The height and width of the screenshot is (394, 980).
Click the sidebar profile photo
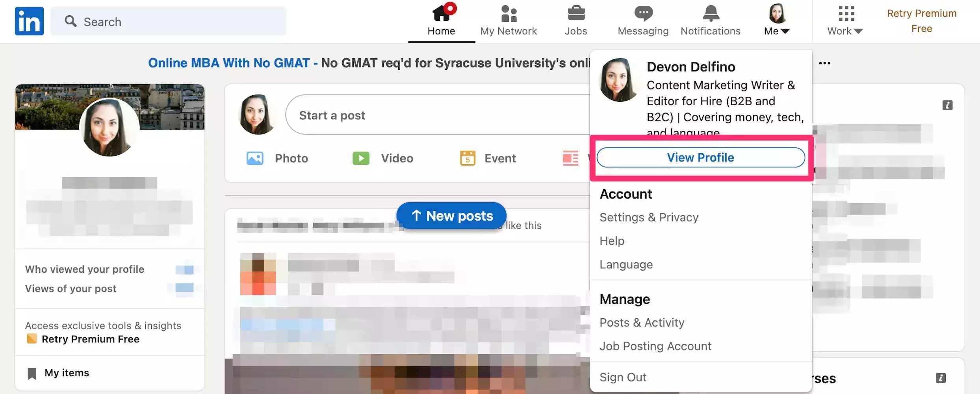pyautogui.click(x=110, y=127)
